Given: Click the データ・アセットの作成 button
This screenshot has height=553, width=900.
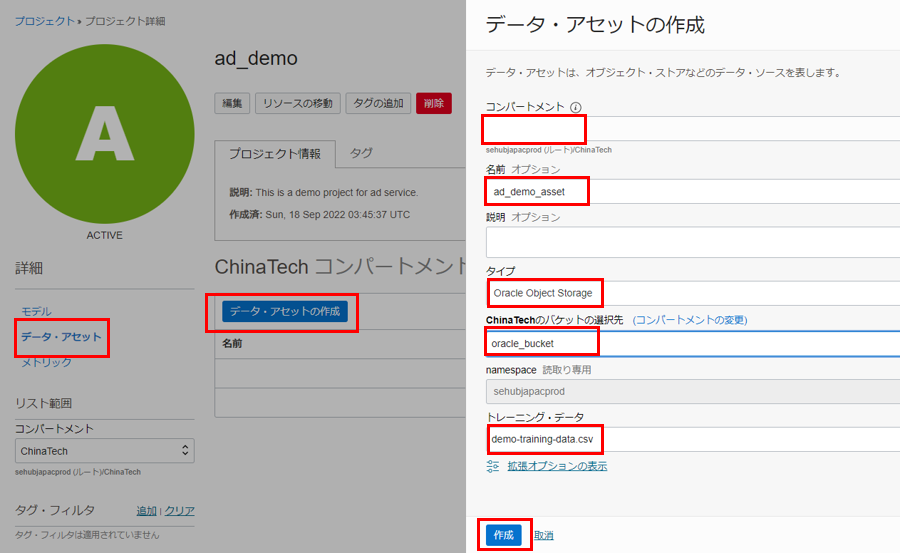Looking at the screenshot, I should [x=285, y=311].
